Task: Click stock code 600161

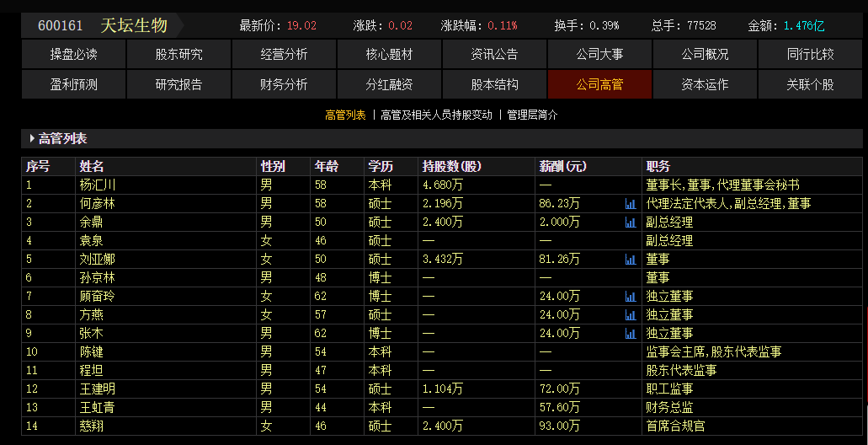Action: [x=61, y=25]
